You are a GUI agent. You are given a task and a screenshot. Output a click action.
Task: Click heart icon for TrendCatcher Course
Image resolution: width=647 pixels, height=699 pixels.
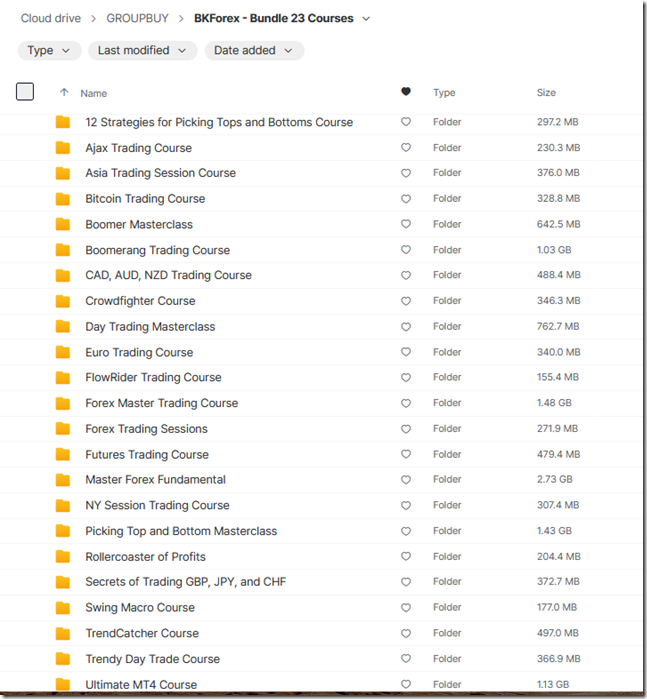click(406, 633)
